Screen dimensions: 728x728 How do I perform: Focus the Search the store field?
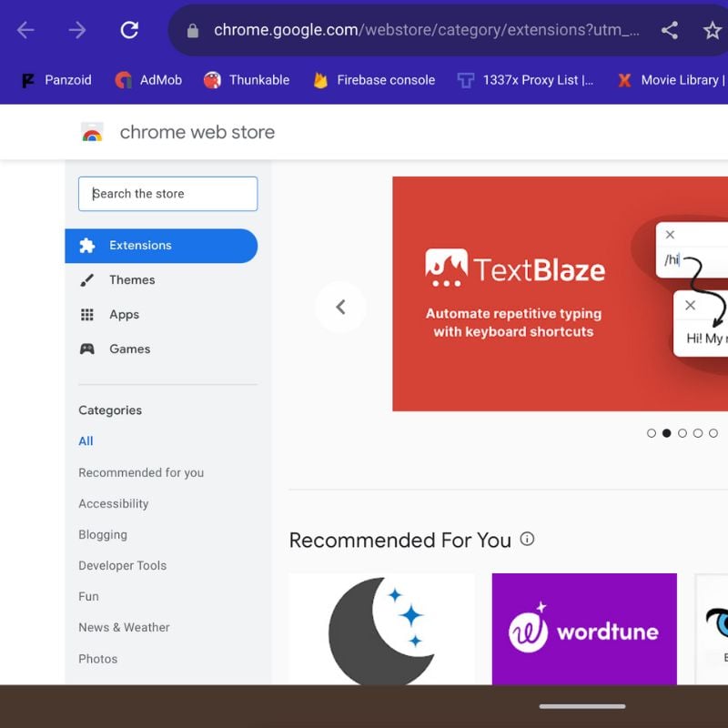click(x=168, y=194)
